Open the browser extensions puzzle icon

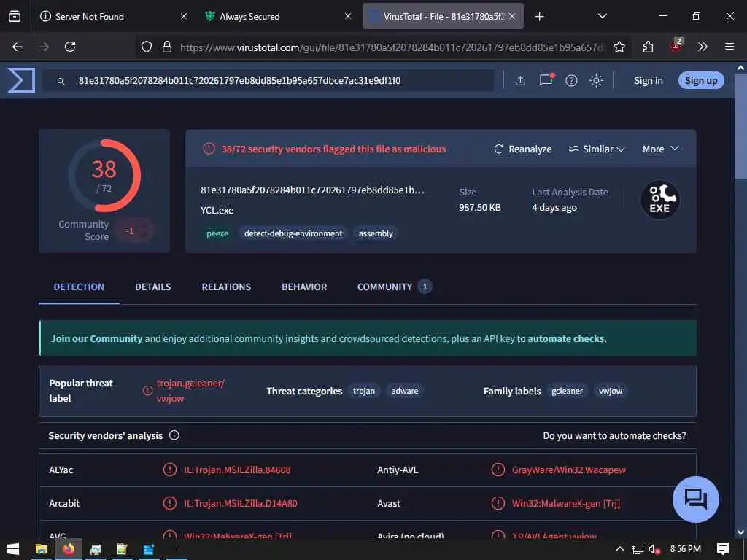click(x=648, y=47)
